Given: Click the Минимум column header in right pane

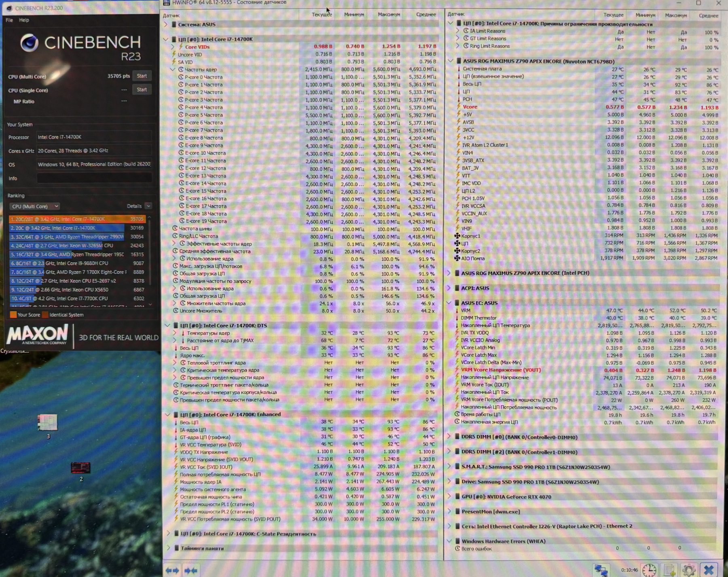Looking at the screenshot, I should pyautogui.click(x=645, y=15).
